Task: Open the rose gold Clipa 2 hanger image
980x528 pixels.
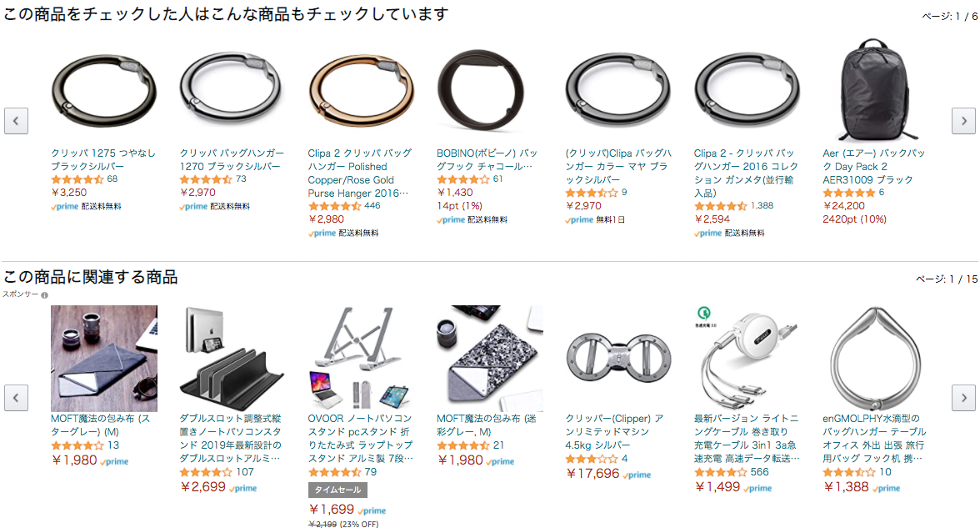Action: tap(361, 89)
